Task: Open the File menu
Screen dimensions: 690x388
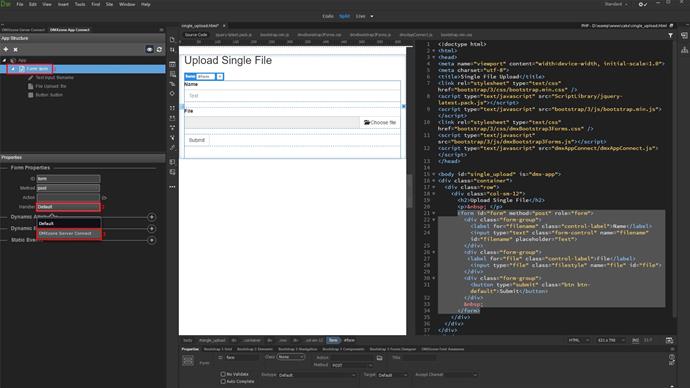Action: 20,4
